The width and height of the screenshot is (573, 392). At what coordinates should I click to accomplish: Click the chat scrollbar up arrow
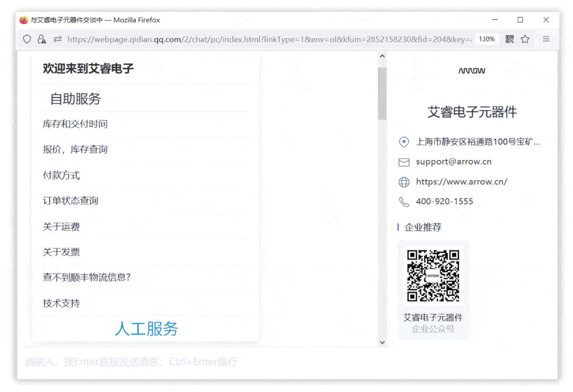382,56
